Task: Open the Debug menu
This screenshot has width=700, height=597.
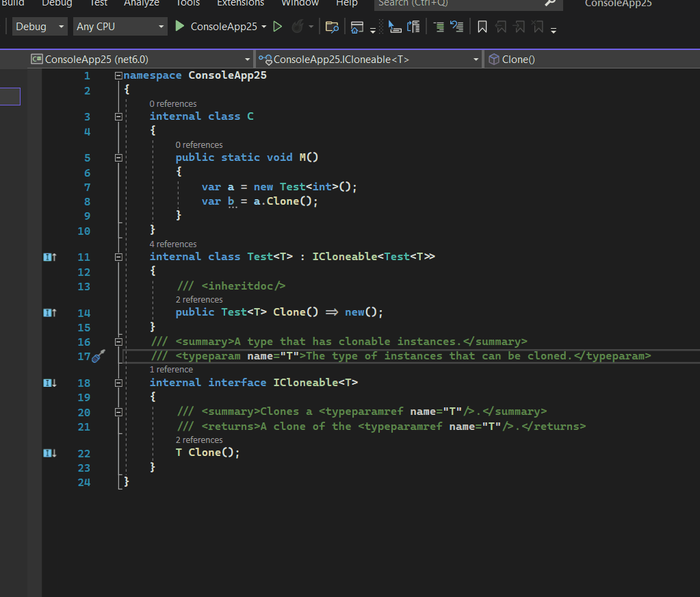Action: pyautogui.click(x=57, y=3)
